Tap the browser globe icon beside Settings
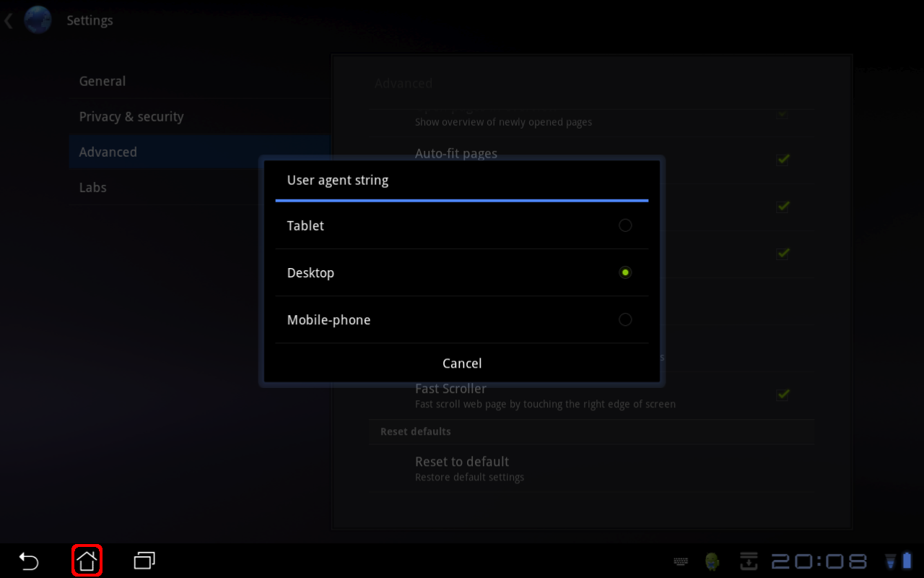924x578 pixels. click(x=38, y=20)
